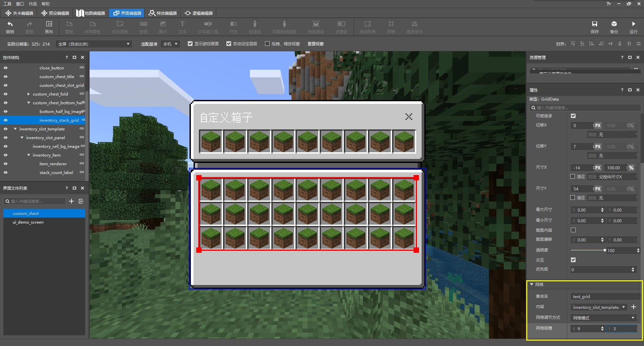Open the 内容 inventory_slot_template dropdown
Screen dimensions: 644x346
click(x=599, y=307)
